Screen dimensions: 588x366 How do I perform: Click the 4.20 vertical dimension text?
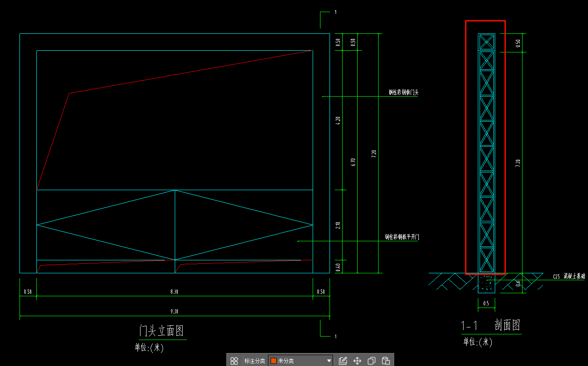coord(338,121)
